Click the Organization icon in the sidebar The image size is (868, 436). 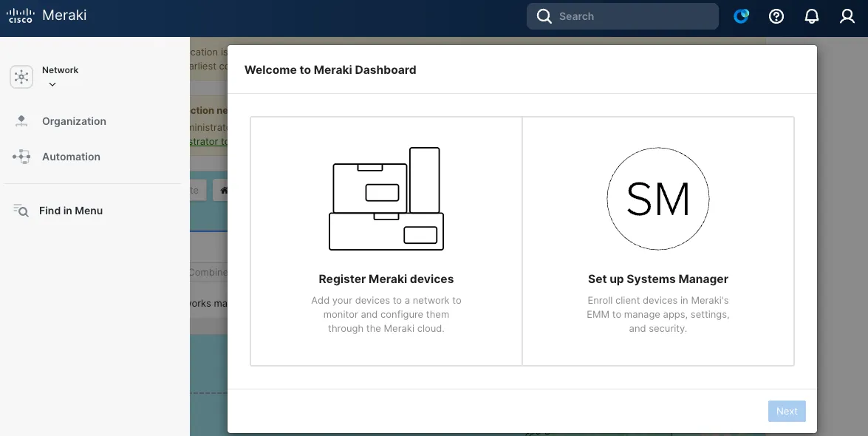click(x=22, y=120)
